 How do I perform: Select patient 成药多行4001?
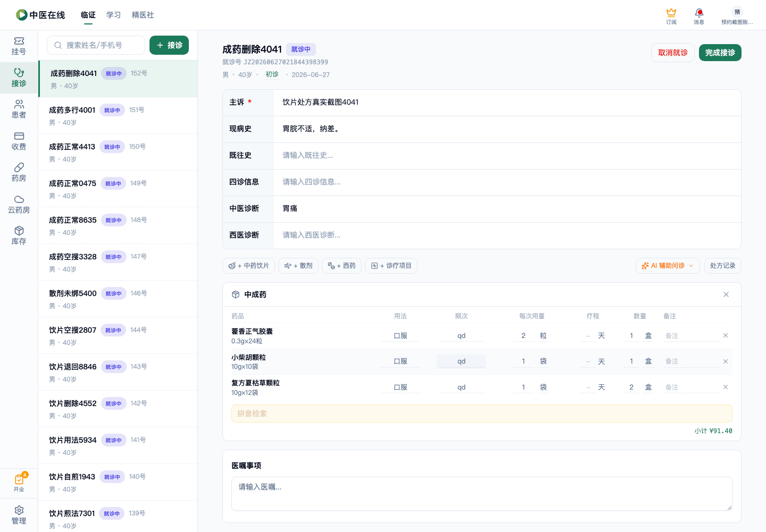[x=118, y=115]
